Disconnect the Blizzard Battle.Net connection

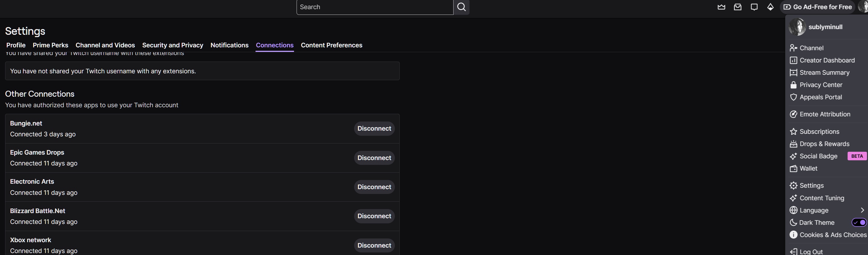click(x=374, y=216)
